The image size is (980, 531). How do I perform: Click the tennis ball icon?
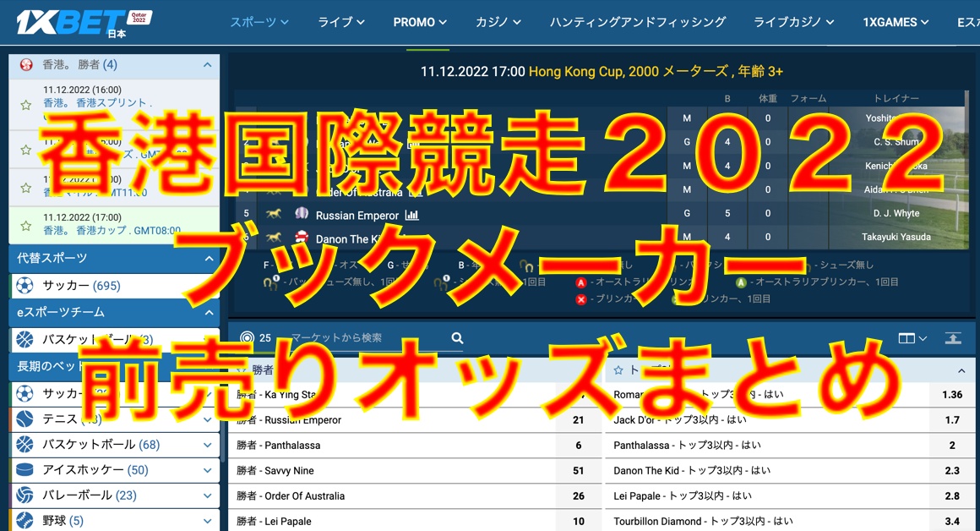24,419
